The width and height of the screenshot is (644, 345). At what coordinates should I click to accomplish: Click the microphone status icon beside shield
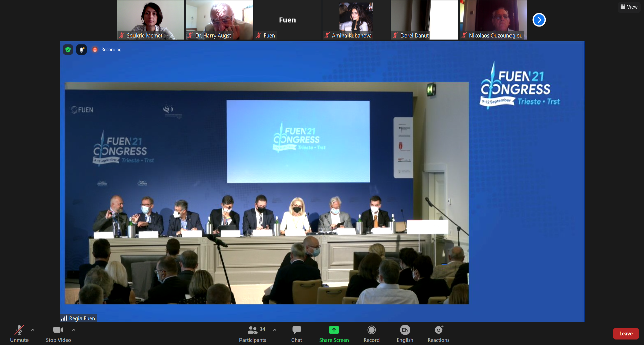[82, 50]
